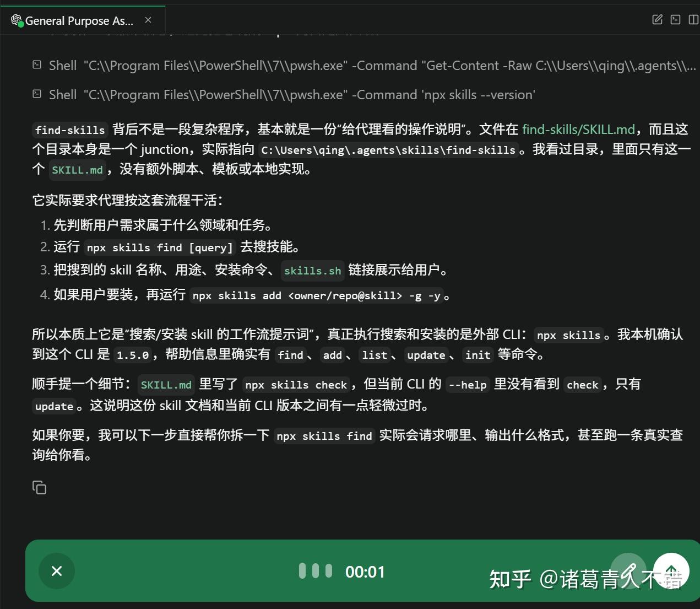The width and height of the screenshot is (700, 609).
Task: Click the 'npx skills check' code snippet
Action: (x=296, y=385)
